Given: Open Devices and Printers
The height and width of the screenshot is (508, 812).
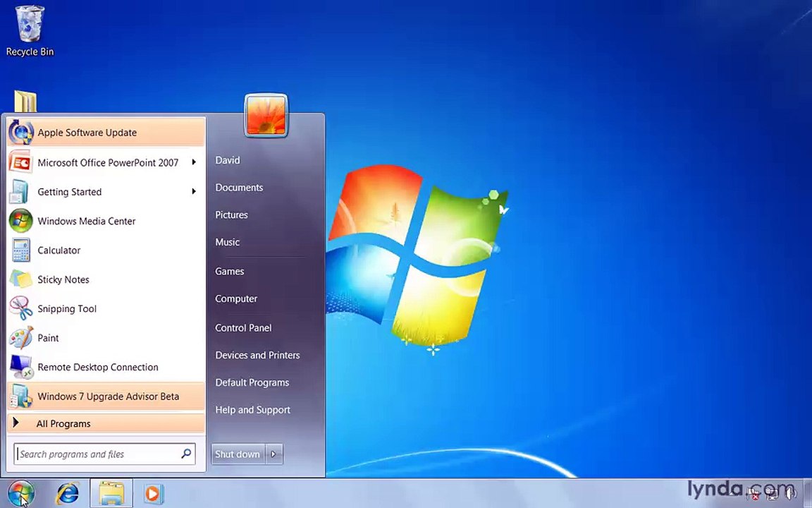Looking at the screenshot, I should [257, 355].
